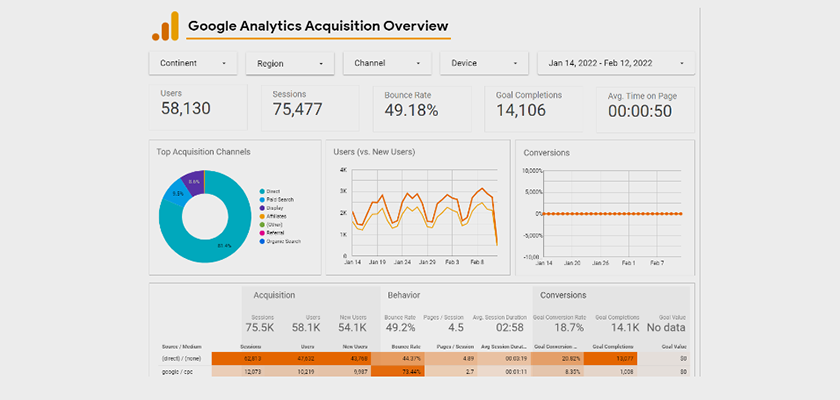840x400 pixels.
Task: Expand the Region filter dropdown
Action: point(290,64)
